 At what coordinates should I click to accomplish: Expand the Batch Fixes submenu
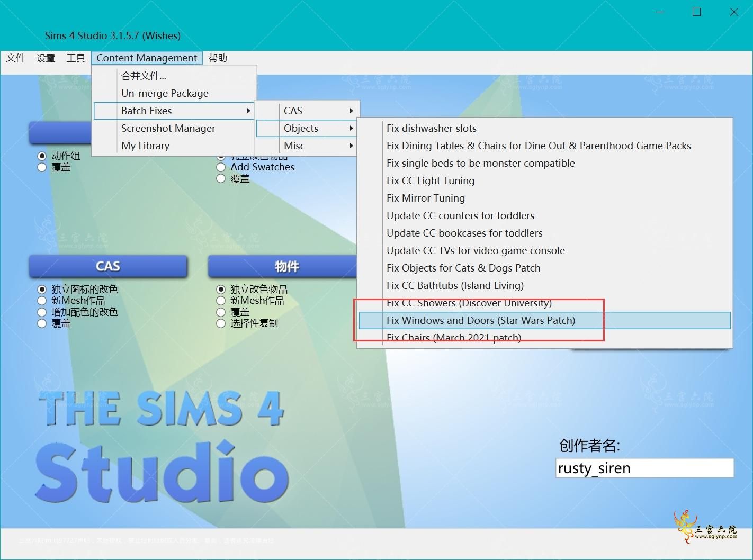click(x=175, y=111)
